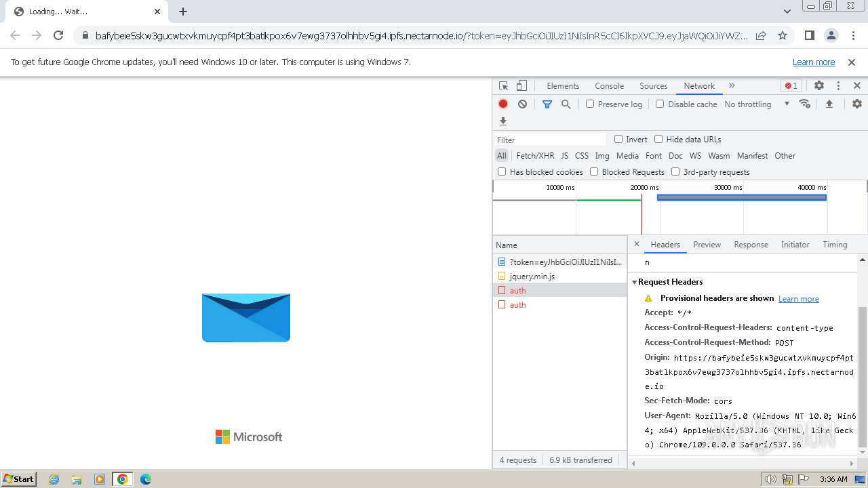The width and height of the screenshot is (868, 488).
Task: Check Hide data URLs checkbox
Action: pyautogui.click(x=658, y=139)
